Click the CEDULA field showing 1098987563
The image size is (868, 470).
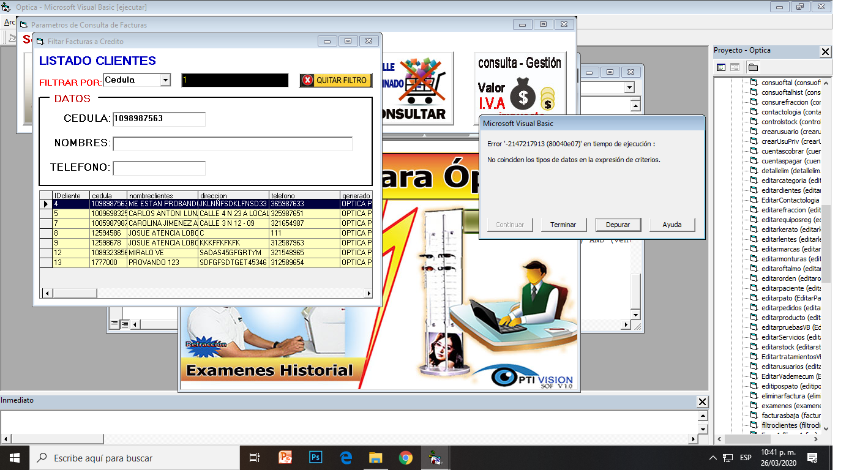click(x=159, y=119)
